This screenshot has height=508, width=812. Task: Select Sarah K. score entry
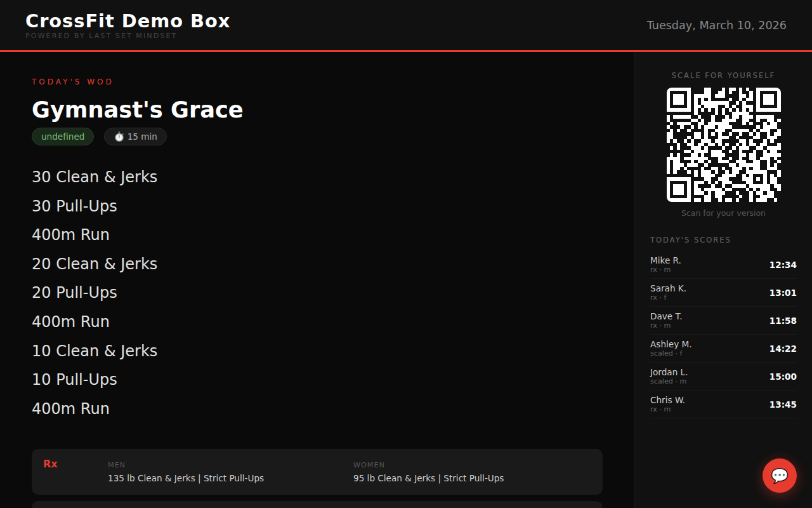(723, 293)
